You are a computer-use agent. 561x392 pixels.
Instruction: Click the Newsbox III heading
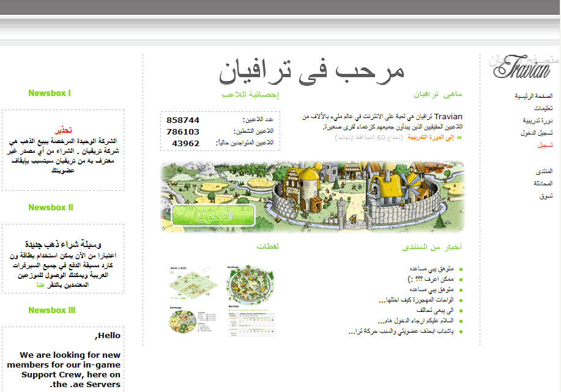pyautogui.click(x=52, y=310)
